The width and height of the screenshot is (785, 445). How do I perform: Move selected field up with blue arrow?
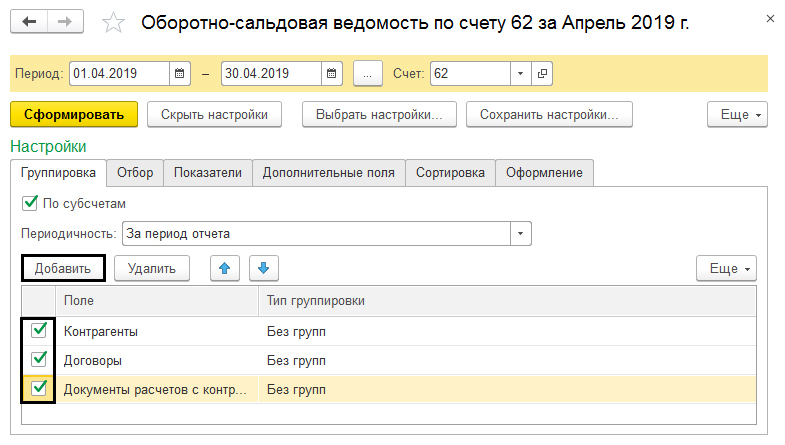[224, 268]
